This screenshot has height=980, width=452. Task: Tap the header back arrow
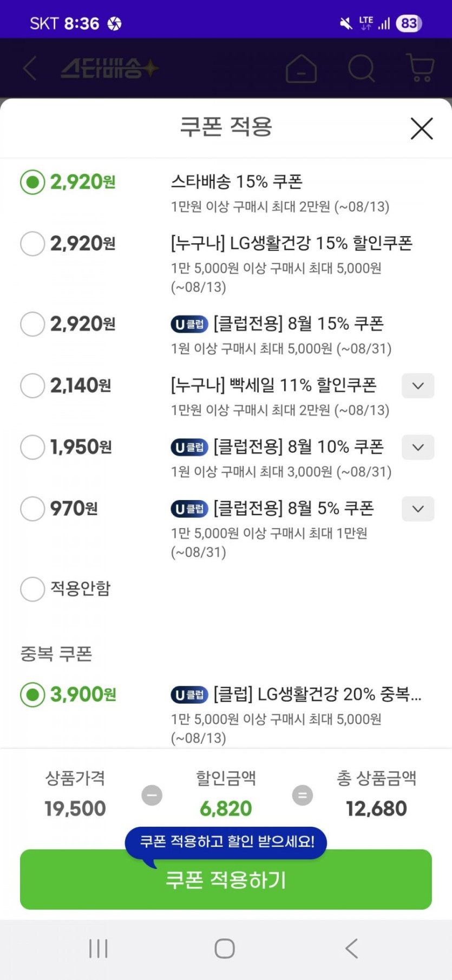coord(30,69)
